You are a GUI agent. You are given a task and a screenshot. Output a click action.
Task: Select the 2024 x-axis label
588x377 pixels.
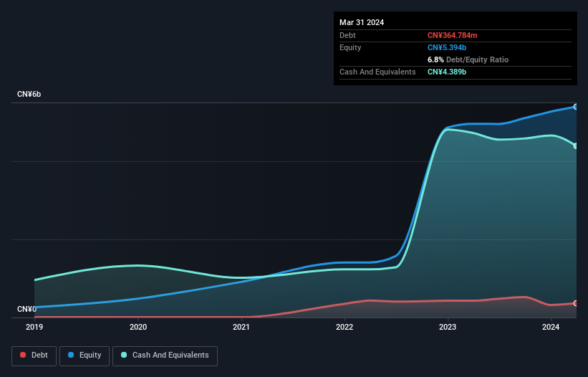tap(551, 327)
